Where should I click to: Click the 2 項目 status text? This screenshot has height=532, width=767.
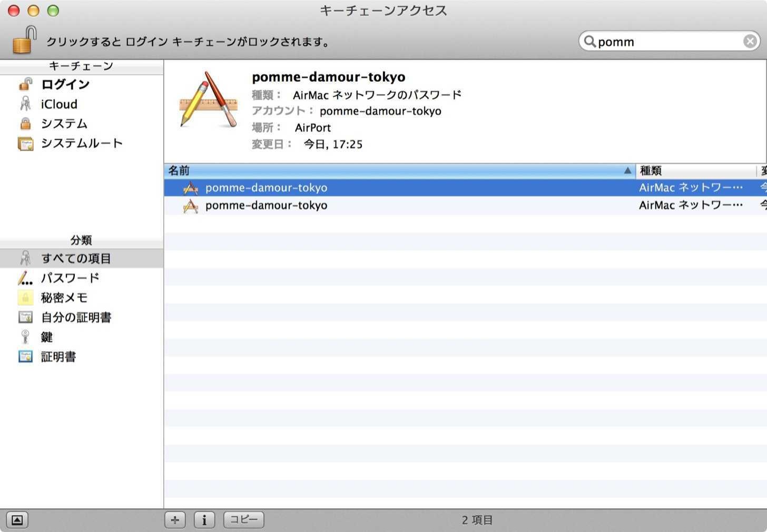(477, 520)
